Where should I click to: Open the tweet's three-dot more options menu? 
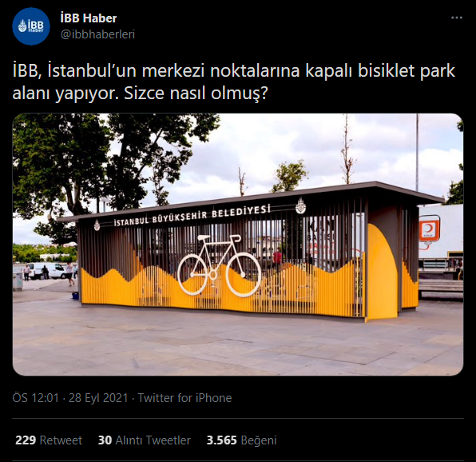pyautogui.click(x=456, y=18)
